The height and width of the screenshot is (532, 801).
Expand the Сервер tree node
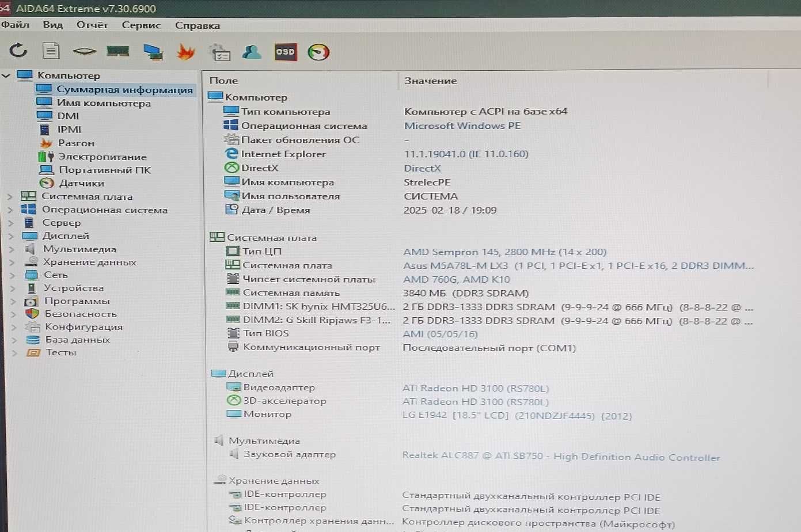(x=10, y=223)
